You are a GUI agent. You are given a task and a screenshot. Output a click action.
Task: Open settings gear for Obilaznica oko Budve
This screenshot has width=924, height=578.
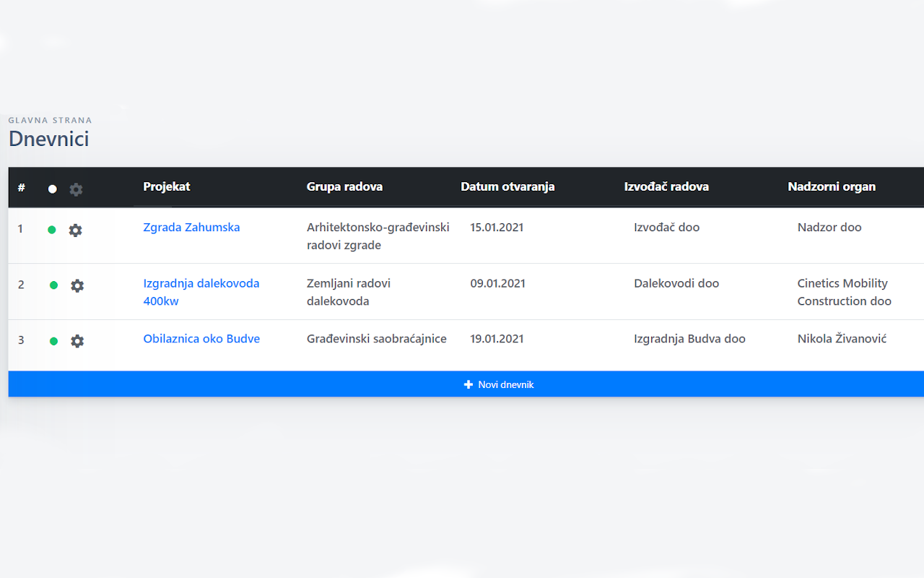point(77,341)
